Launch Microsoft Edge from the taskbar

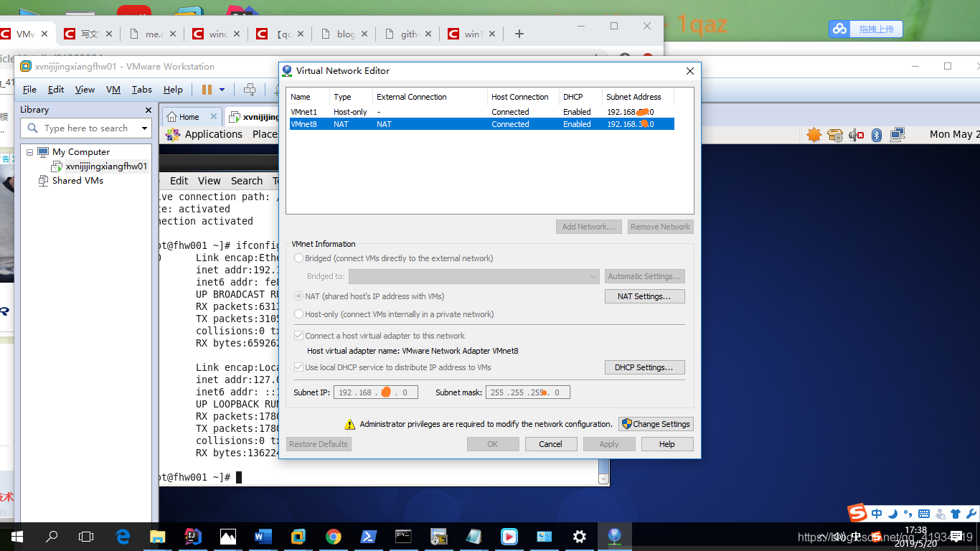tap(123, 536)
